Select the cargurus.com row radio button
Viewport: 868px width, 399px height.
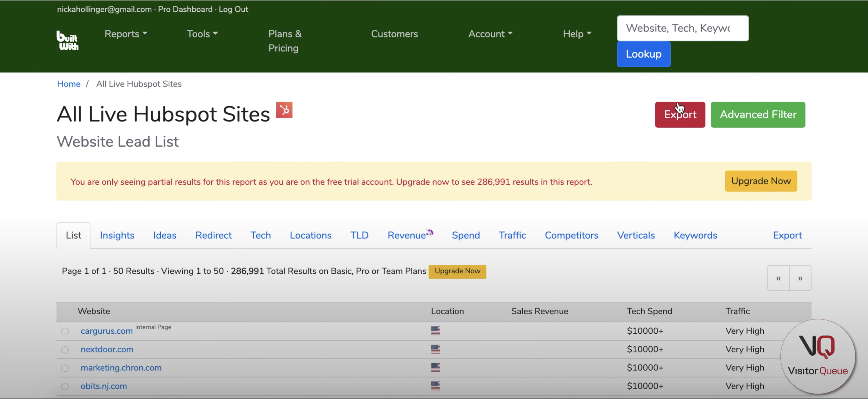[x=65, y=331]
